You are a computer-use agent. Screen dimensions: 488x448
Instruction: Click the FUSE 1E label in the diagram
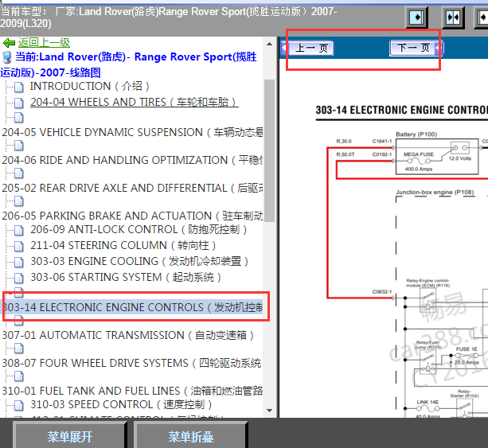click(467, 349)
